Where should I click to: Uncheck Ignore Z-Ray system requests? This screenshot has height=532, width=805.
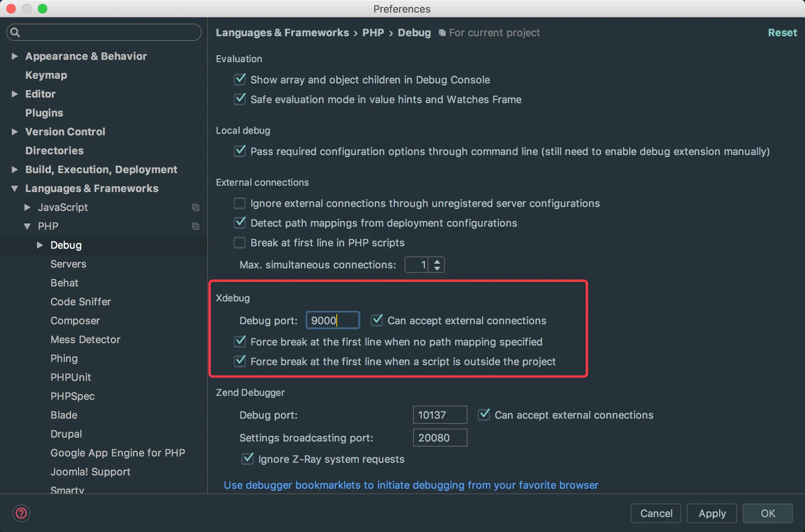tap(248, 459)
